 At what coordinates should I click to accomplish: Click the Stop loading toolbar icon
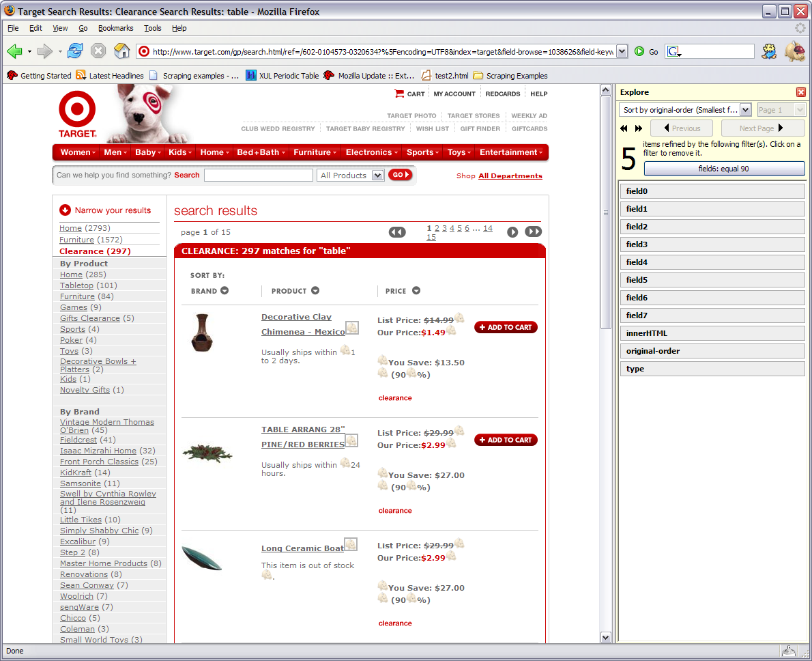click(x=98, y=51)
